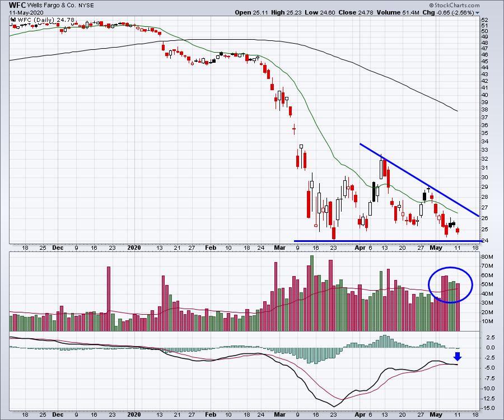Click the blue descending trendline
Viewport: 504px width, 420px height.
click(420, 180)
